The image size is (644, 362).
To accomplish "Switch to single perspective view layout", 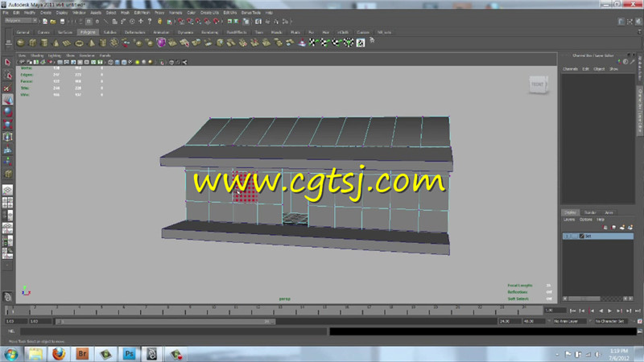I will click(7, 190).
